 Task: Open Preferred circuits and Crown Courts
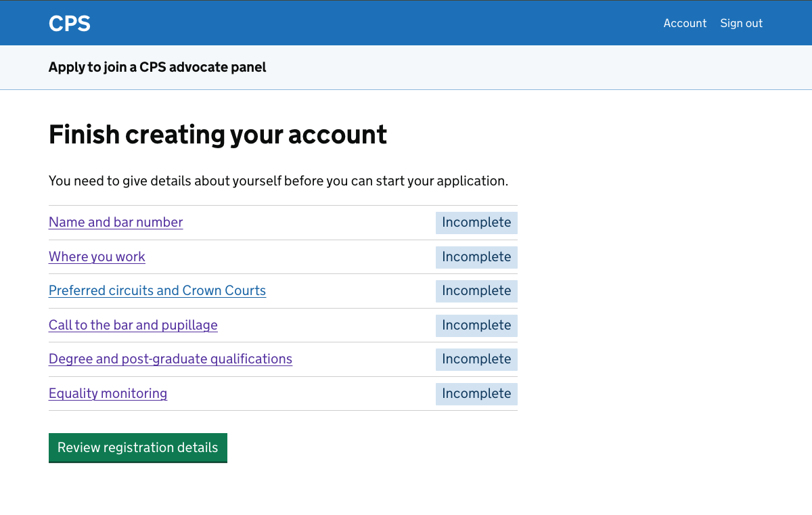pyautogui.click(x=157, y=290)
